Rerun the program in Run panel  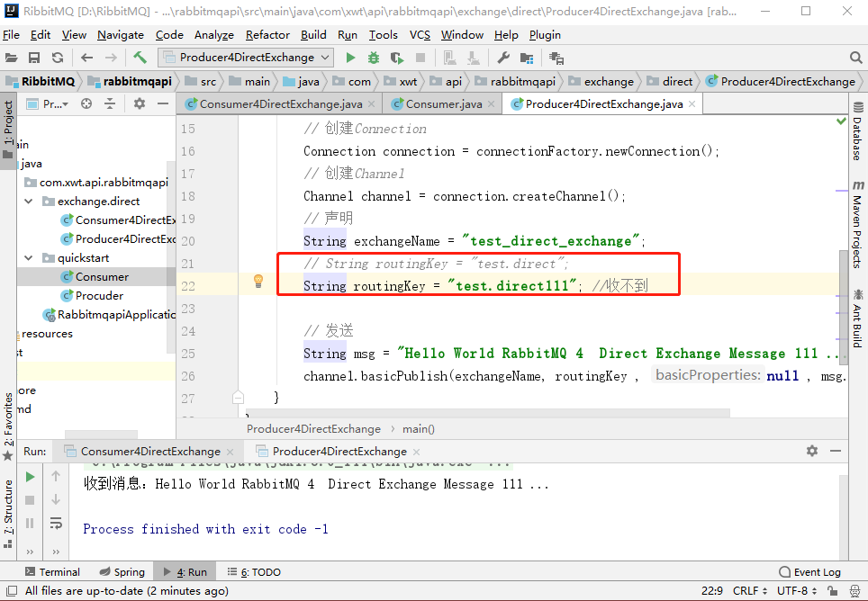(x=31, y=477)
